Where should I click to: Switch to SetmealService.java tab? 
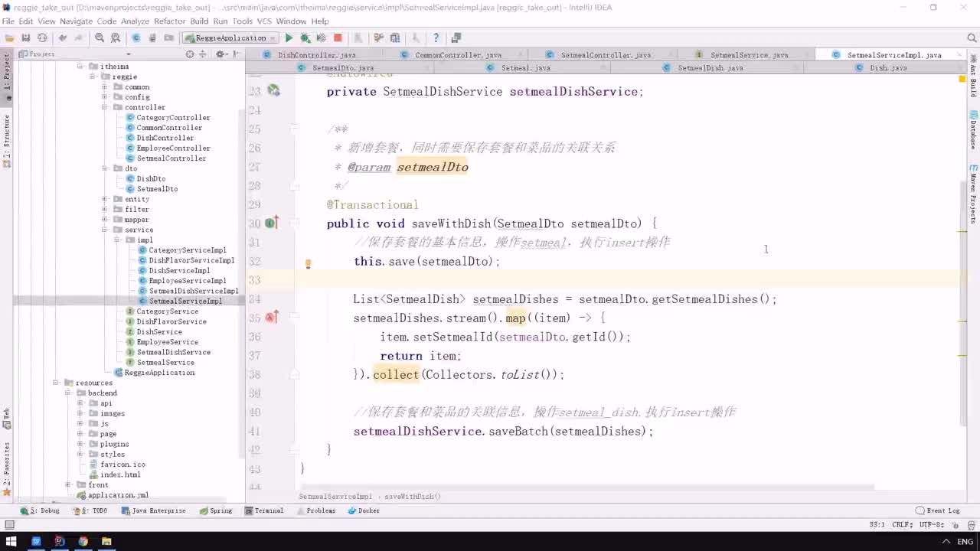pos(749,55)
